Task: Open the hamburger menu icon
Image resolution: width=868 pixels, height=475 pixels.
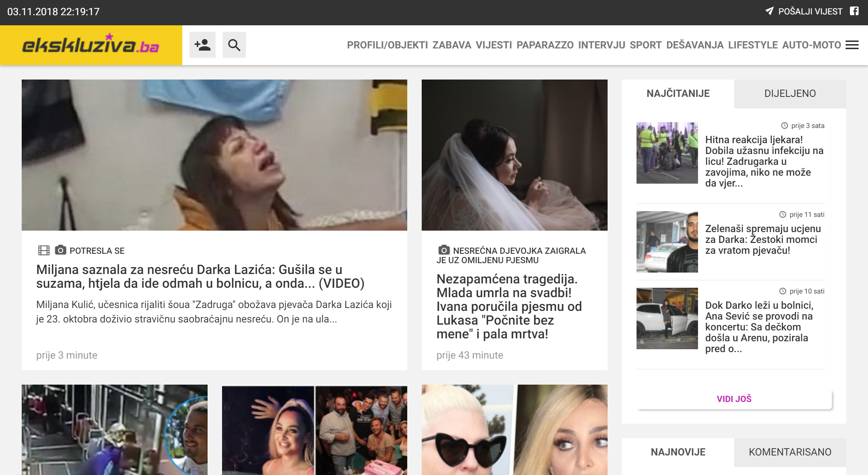Action: [x=852, y=45]
